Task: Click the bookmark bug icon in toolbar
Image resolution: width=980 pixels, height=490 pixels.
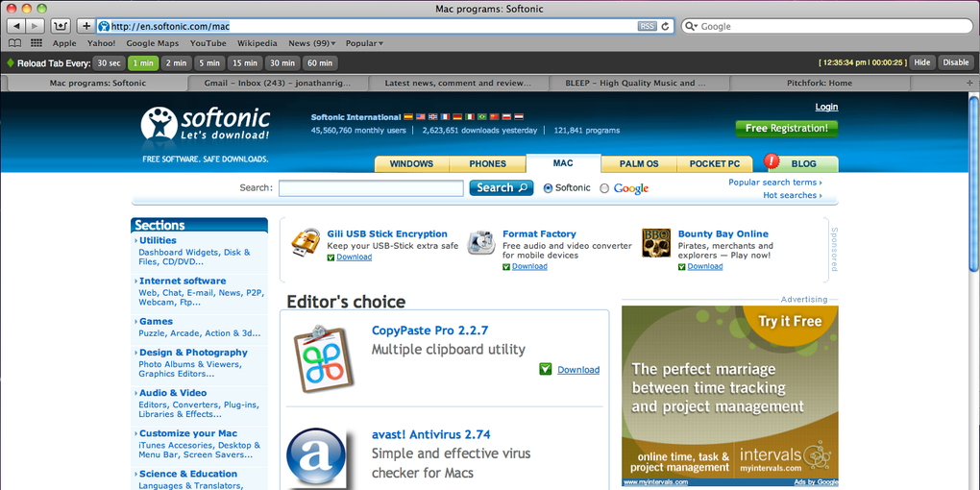Action: [61, 26]
